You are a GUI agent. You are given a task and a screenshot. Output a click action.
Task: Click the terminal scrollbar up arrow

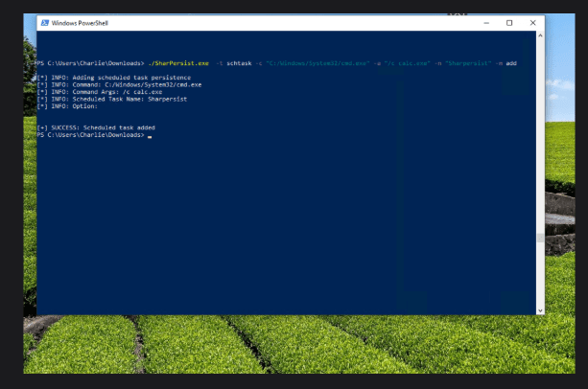(x=539, y=35)
